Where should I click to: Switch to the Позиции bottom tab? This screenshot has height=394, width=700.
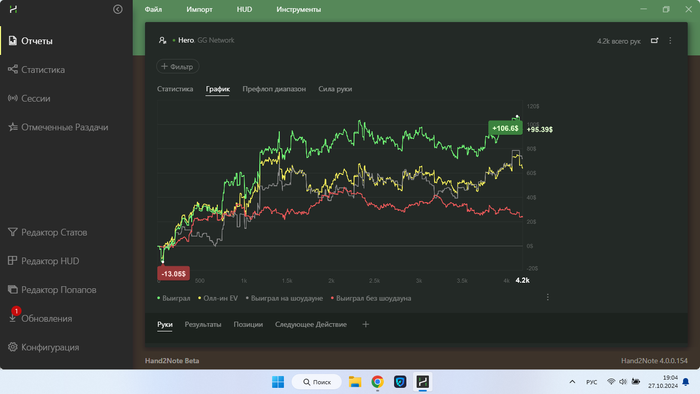[x=248, y=324]
